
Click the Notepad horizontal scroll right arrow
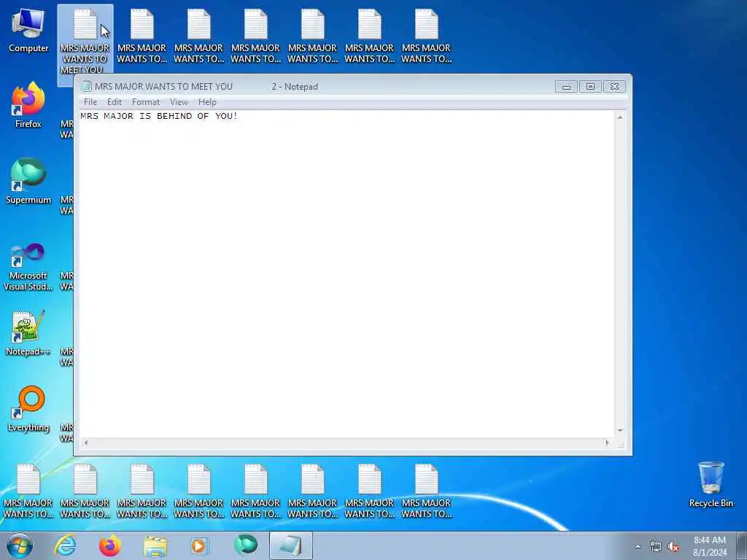pos(607,443)
